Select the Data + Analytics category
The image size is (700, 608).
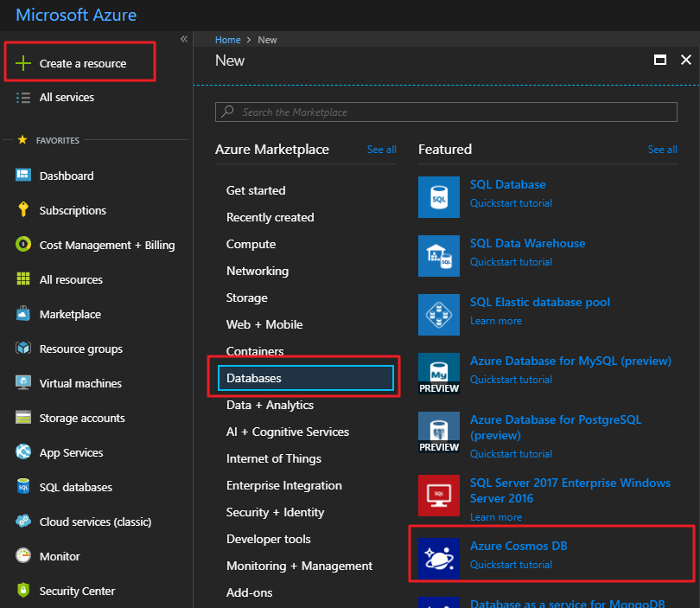coord(270,405)
